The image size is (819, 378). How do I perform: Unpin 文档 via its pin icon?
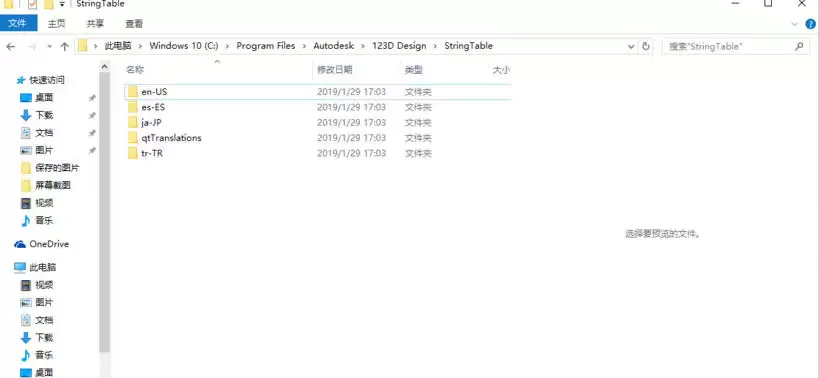[92, 133]
